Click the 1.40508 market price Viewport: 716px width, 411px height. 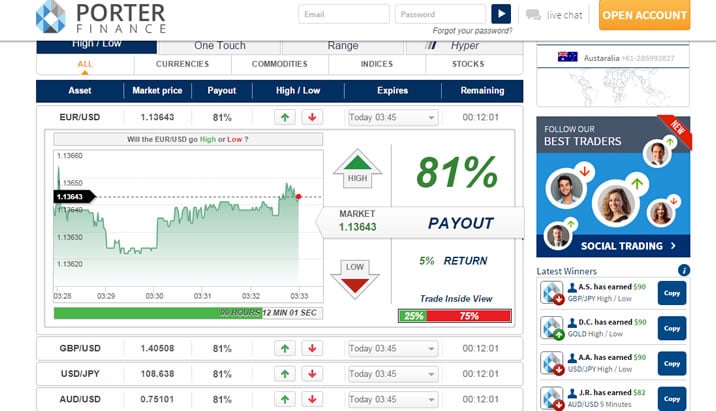click(x=157, y=348)
